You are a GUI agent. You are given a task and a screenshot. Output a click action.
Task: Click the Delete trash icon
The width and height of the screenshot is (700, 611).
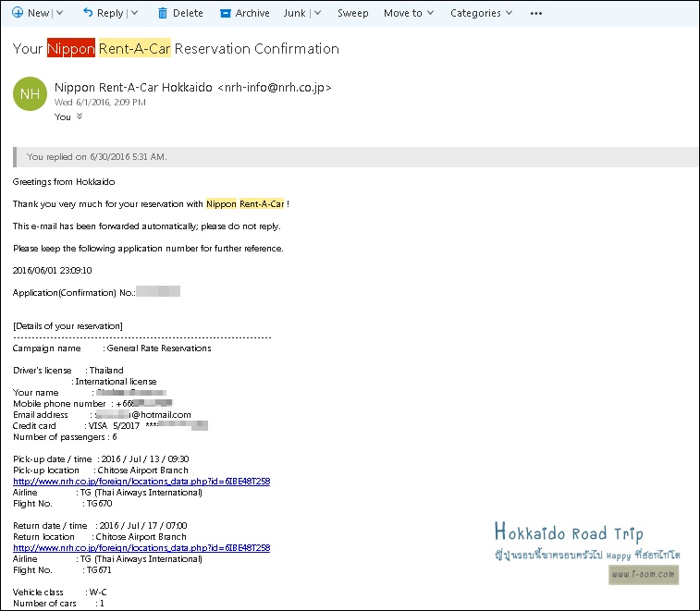pyautogui.click(x=163, y=13)
